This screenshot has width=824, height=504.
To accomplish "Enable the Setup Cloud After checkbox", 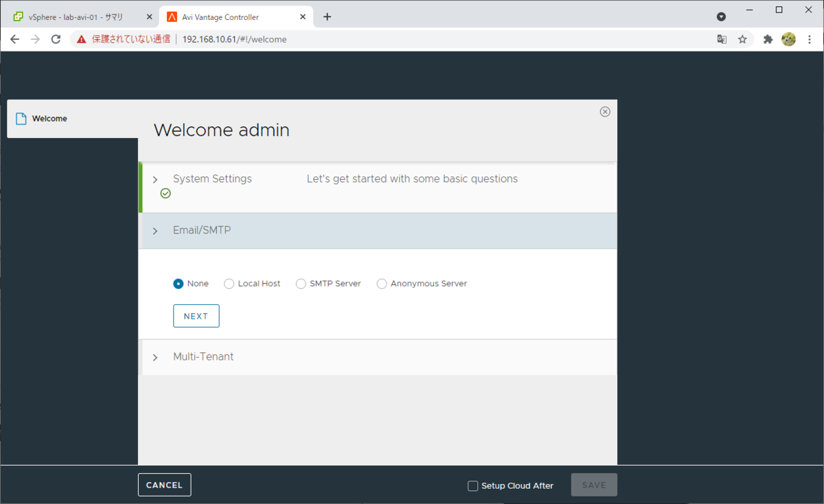I will click(x=472, y=485).
